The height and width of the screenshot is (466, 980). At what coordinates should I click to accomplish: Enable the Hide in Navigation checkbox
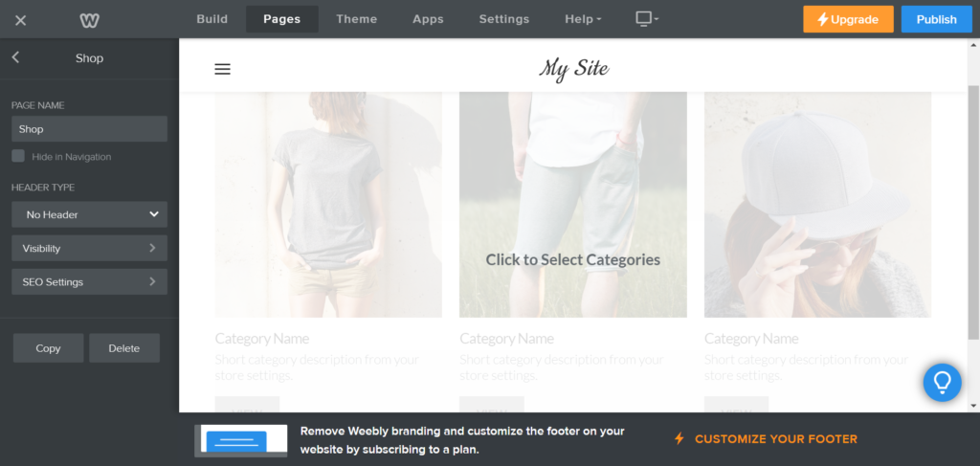click(x=18, y=156)
